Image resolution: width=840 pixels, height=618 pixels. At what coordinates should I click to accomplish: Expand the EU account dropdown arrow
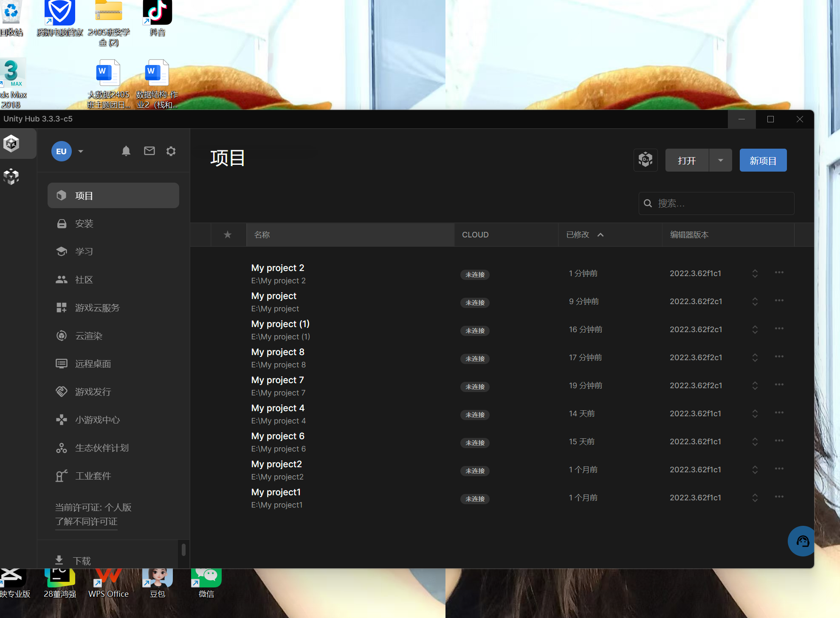(81, 151)
